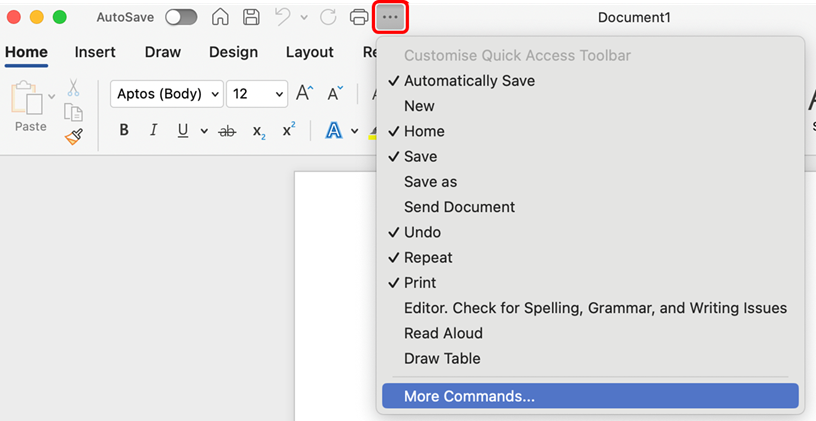The width and height of the screenshot is (816, 421).
Task: Click the Repeat circular arrow icon
Action: click(328, 17)
